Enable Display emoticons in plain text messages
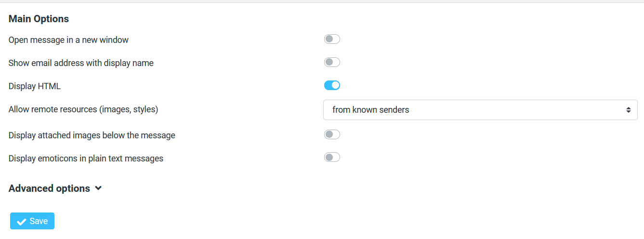644x239 pixels. point(332,157)
